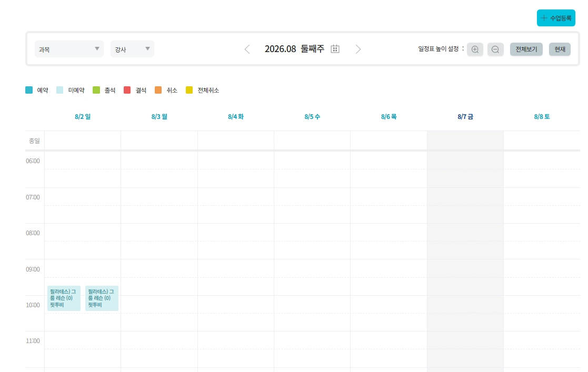Select the 8/7 금 column header
This screenshot has height=372, width=588.
click(465, 117)
